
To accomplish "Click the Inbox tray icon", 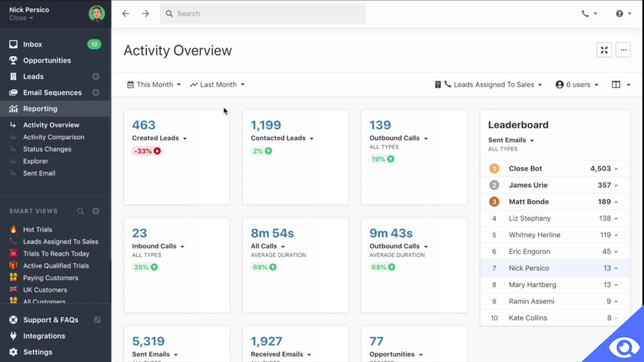I will point(13,44).
